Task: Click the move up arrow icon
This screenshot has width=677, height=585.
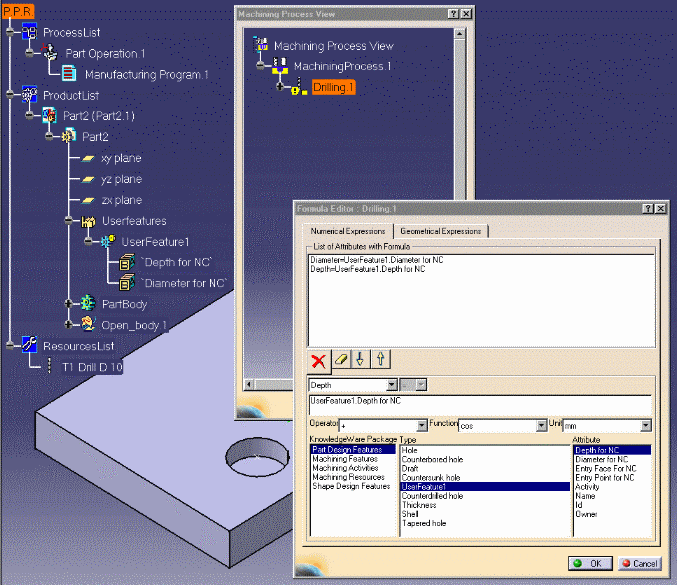Action: 382,358
